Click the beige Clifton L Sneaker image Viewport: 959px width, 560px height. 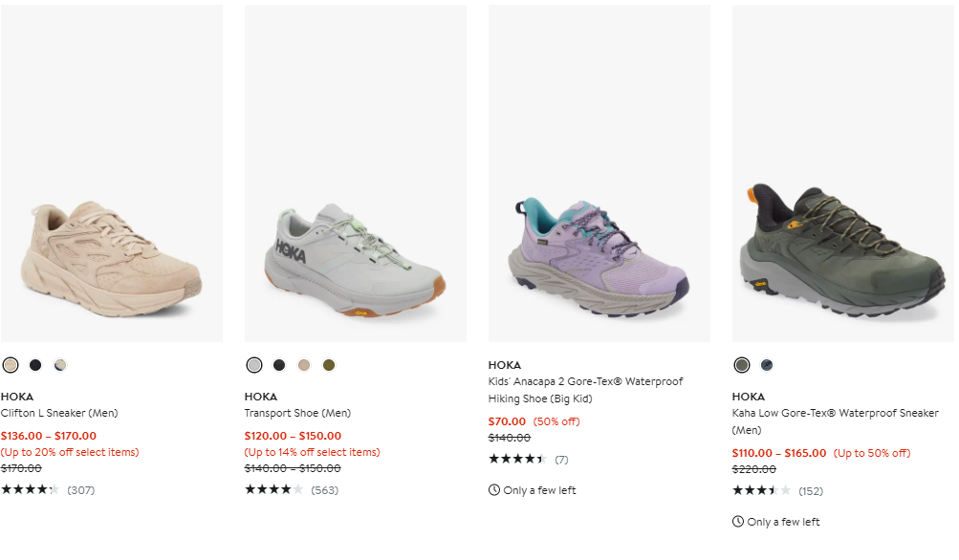pyautogui.click(x=112, y=258)
